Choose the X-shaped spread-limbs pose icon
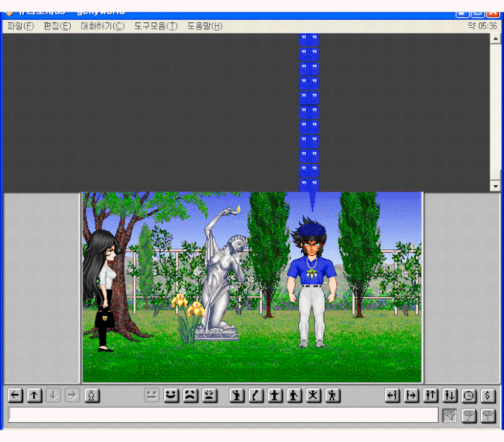This screenshot has width=504, height=442. pyautogui.click(x=313, y=395)
